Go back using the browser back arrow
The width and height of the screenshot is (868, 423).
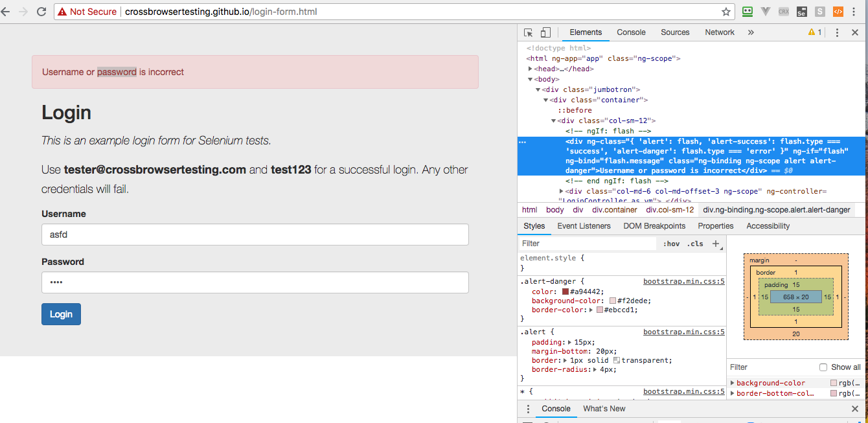point(6,12)
